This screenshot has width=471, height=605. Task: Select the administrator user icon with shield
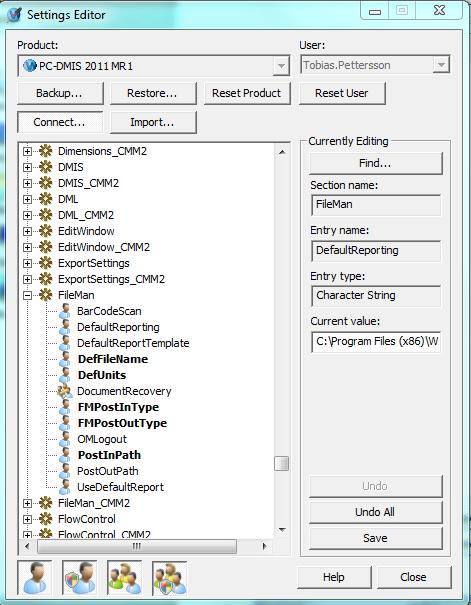coord(79,578)
